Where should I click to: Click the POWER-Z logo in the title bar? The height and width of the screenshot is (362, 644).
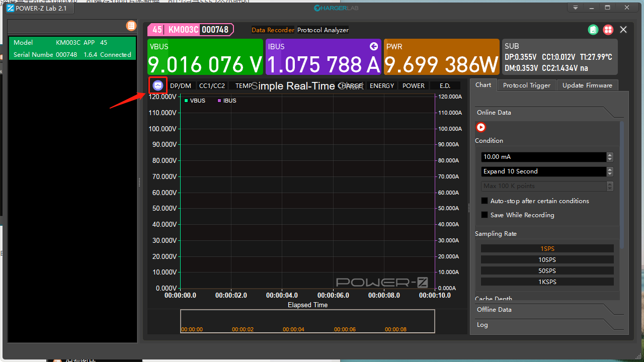[10, 8]
